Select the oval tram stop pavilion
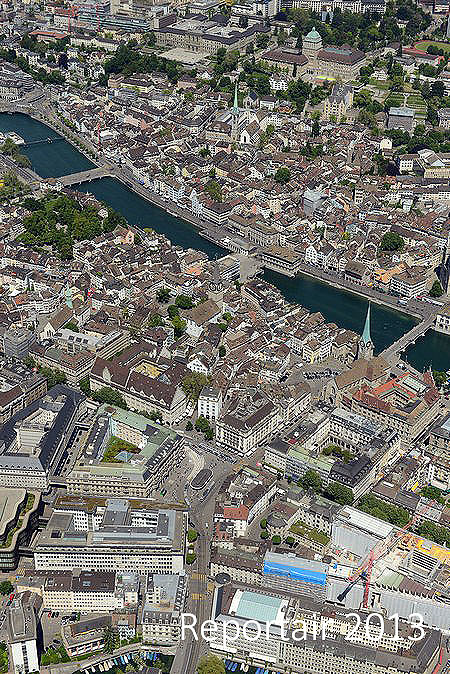Screen dimensions: 450x674 [202, 478]
